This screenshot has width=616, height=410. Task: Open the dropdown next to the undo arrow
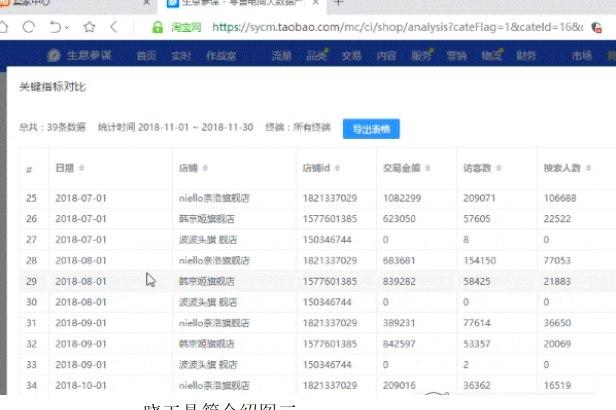click(66, 27)
